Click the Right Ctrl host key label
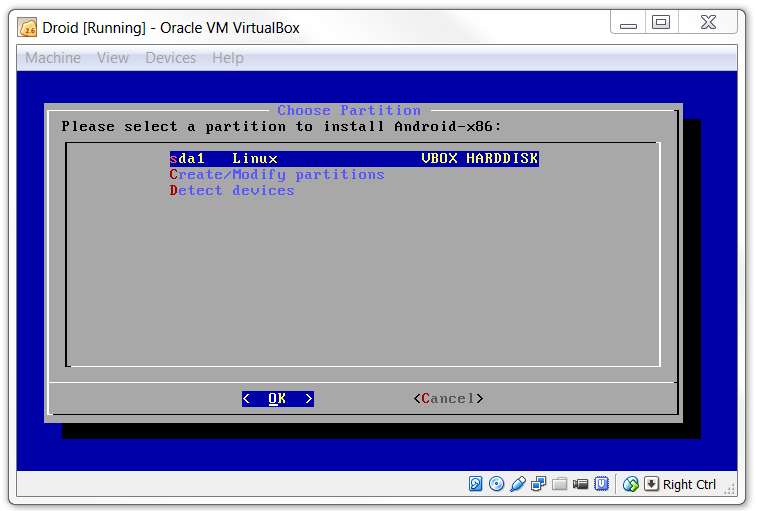The width and height of the screenshot is (757, 511). (689, 484)
